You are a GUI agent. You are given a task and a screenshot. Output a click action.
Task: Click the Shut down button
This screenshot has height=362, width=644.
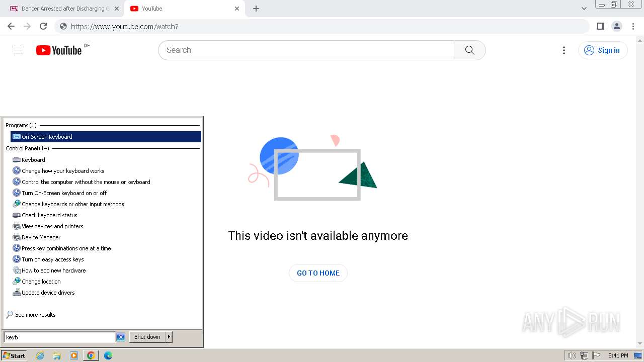(147, 337)
